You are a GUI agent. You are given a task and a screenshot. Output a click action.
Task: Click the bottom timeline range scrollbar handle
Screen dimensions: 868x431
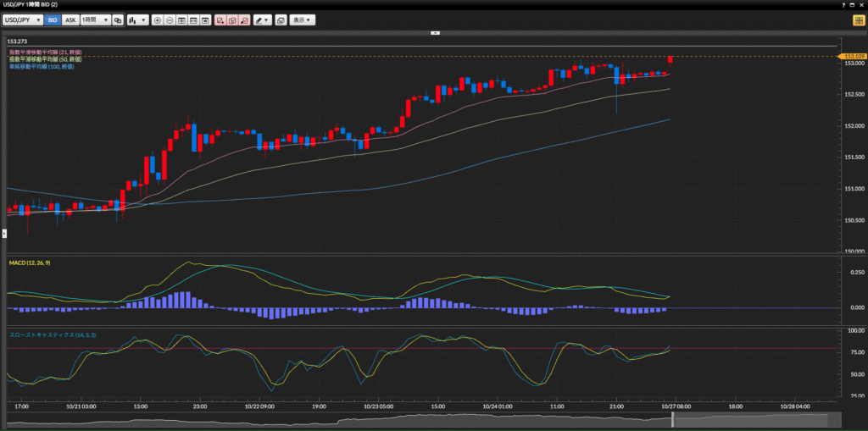point(672,420)
